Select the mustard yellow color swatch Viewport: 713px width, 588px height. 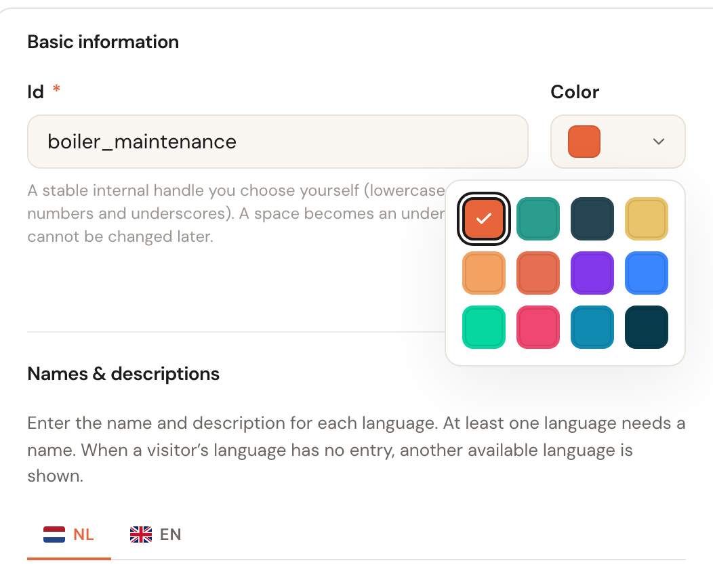(x=647, y=219)
